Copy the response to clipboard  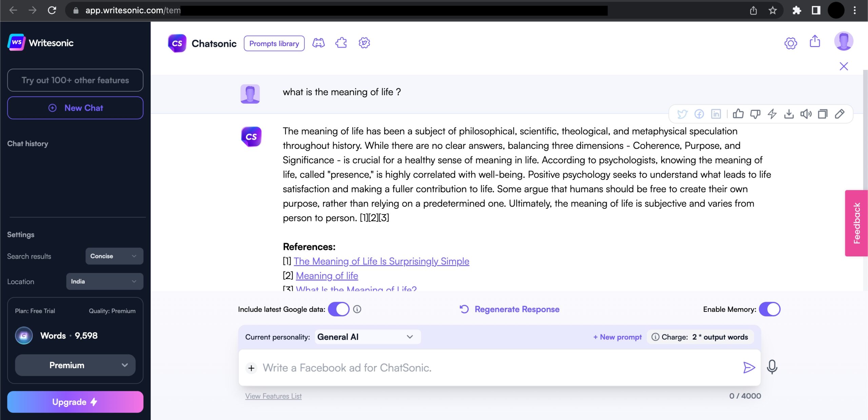(x=823, y=114)
